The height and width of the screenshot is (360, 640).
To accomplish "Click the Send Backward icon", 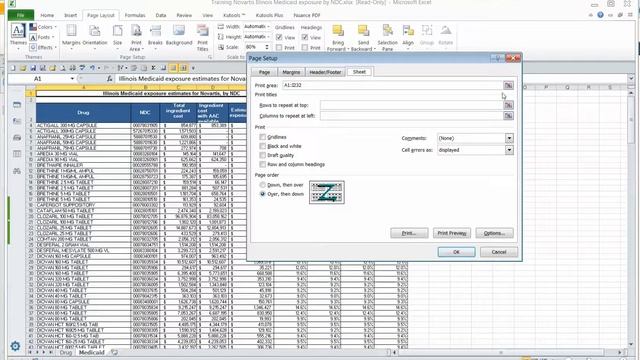I will [x=363, y=31].
